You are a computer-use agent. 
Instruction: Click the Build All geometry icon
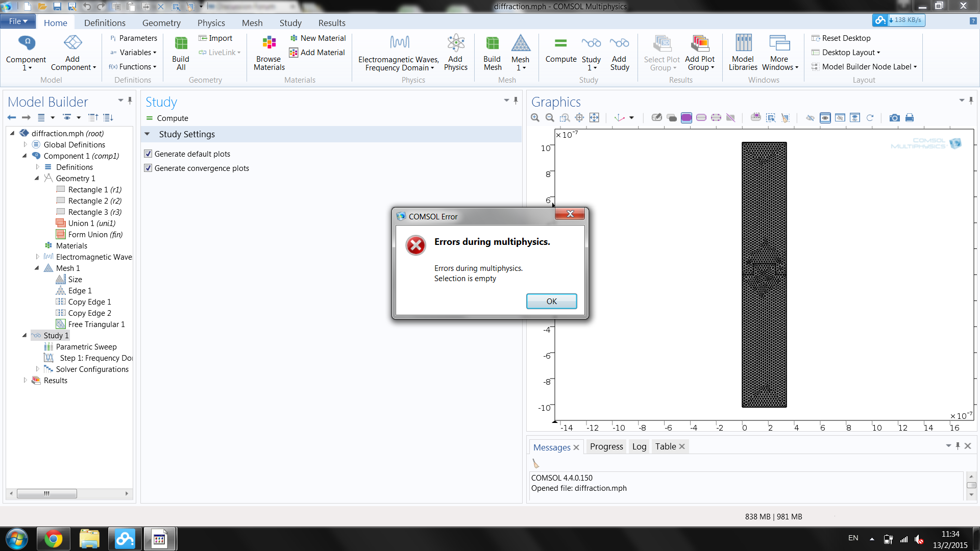[181, 44]
